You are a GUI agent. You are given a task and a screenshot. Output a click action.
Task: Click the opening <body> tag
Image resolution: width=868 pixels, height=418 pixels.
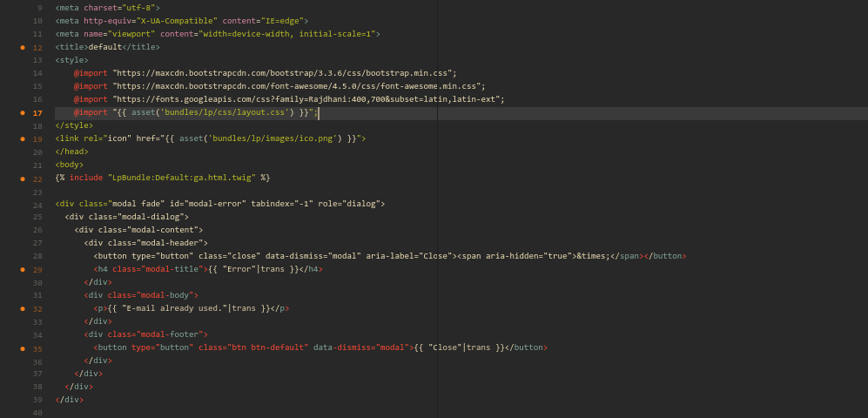[x=69, y=165]
